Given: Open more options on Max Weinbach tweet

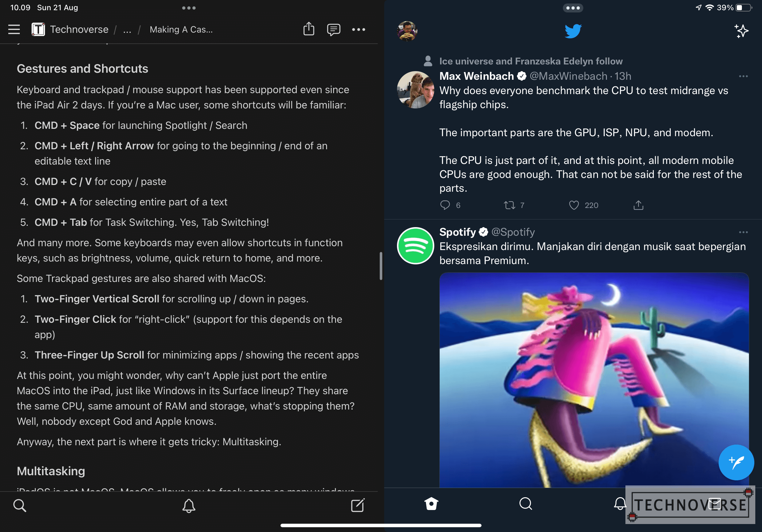Looking at the screenshot, I should tap(743, 77).
